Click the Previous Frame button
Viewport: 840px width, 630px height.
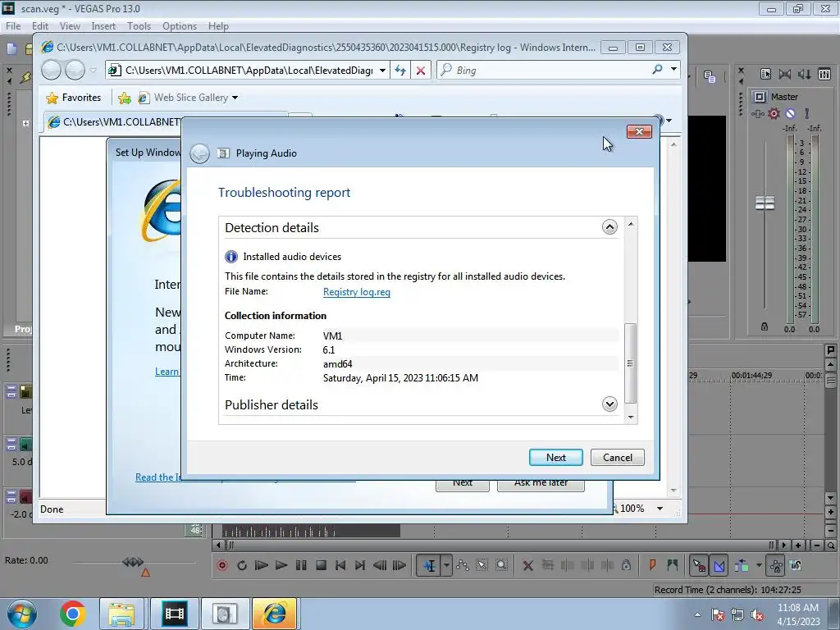380,565
